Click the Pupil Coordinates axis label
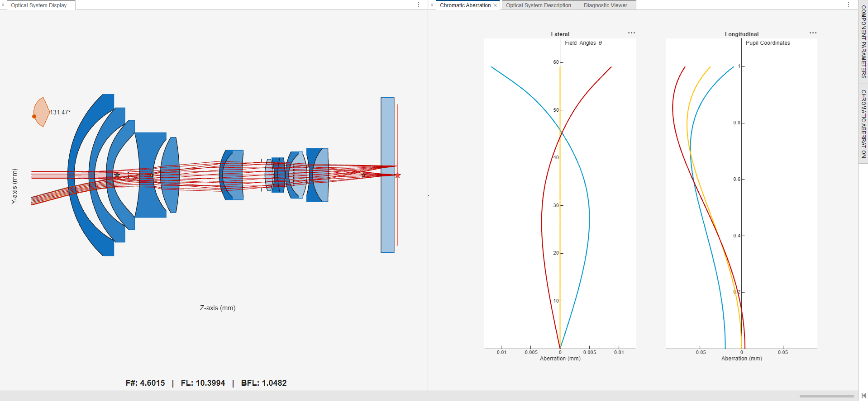This screenshot has height=402, width=868. pyautogui.click(x=768, y=43)
